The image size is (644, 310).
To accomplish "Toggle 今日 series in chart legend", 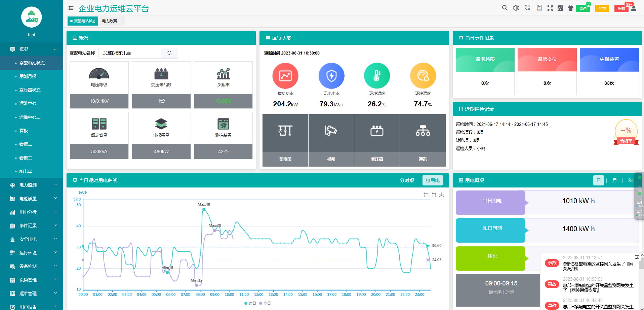I will [265, 303].
